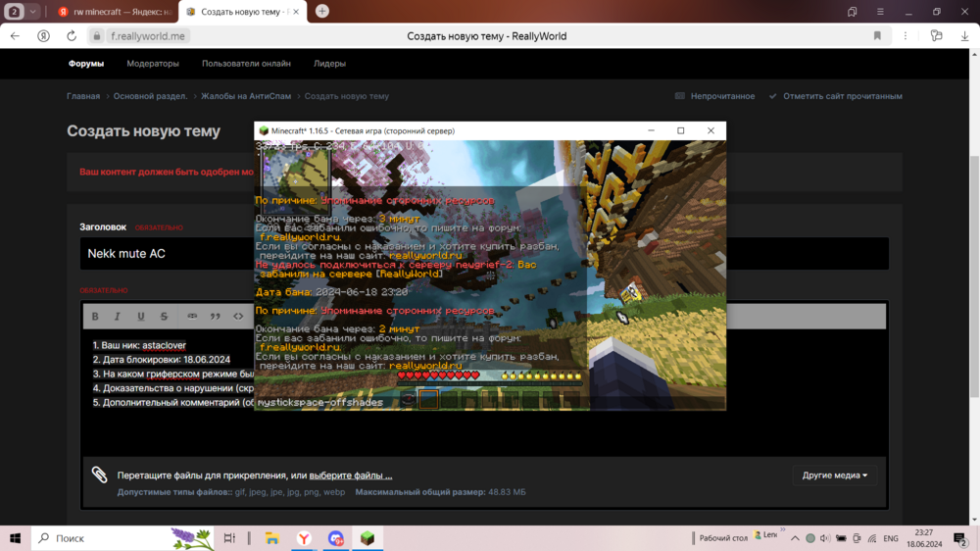Viewport: 980px width, 551px height.
Task: Apply underline formatting in the editor toolbar
Action: tap(140, 317)
